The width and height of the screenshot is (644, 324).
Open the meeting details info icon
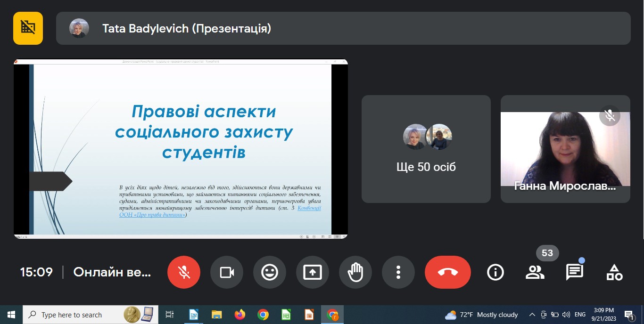(495, 272)
